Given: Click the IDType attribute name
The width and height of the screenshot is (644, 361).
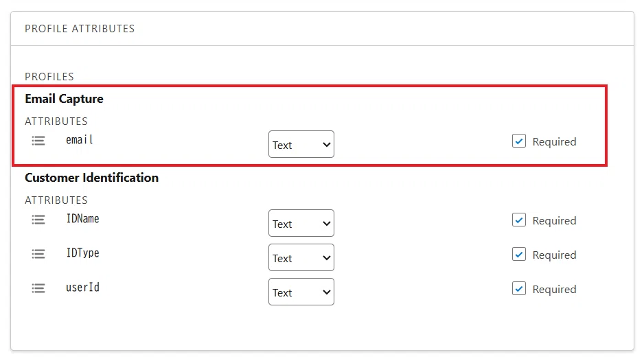Looking at the screenshot, I should pyautogui.click(x=82, y=253).
